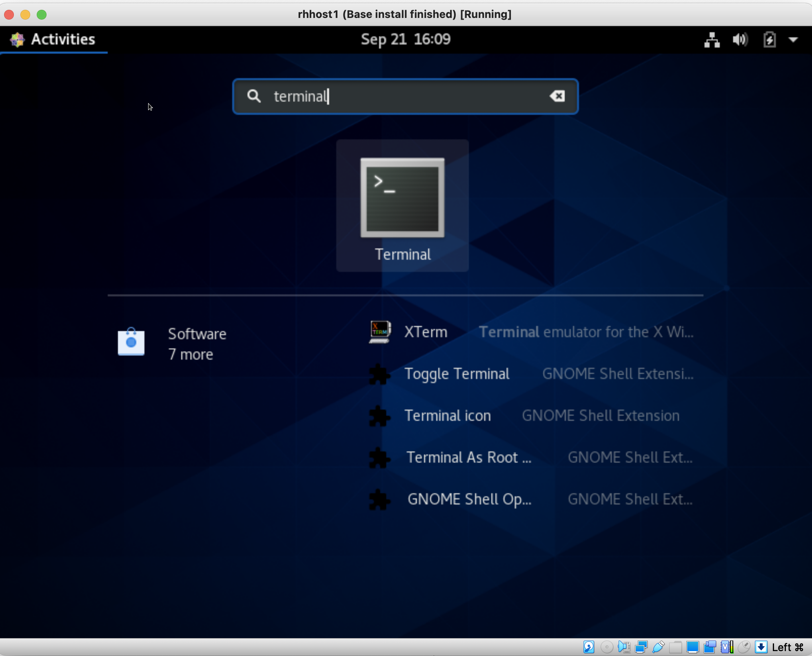Clear the search field with backspace icon

click(x=557, y=96)
